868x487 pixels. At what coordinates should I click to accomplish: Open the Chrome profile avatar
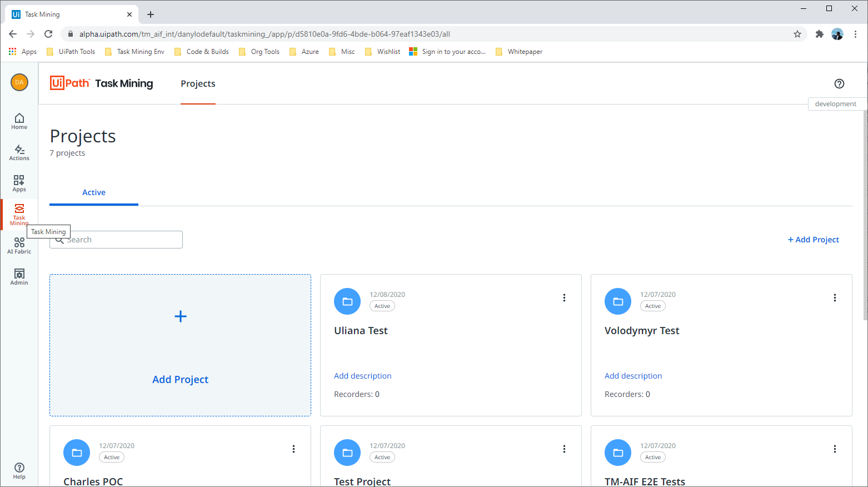click(x=837, y=34)
